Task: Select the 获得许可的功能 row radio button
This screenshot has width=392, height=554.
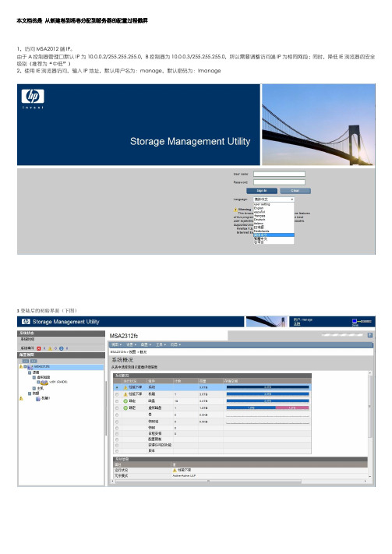Action: pos(117,445)
